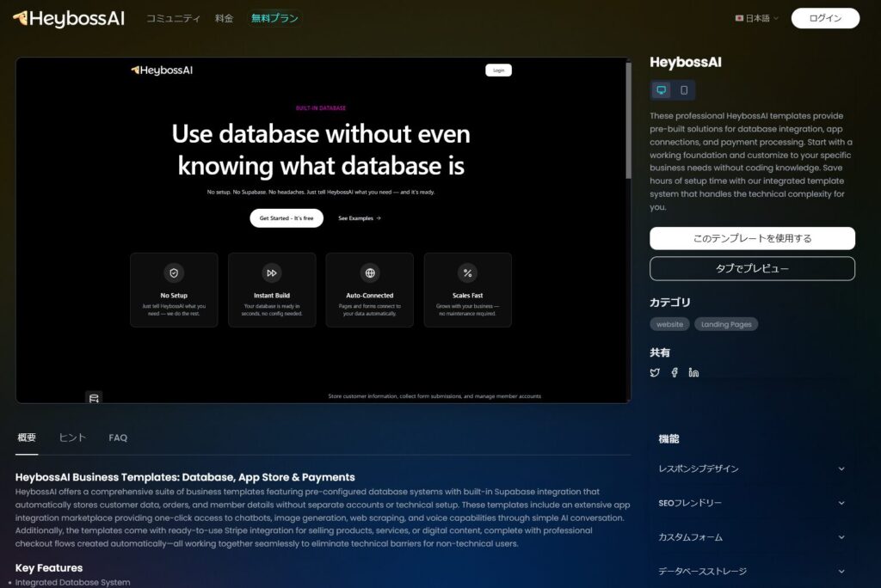Viewport: 881px width, 588px height.
Task: Click the No Setup shield icon
Action: click(174, 273)
